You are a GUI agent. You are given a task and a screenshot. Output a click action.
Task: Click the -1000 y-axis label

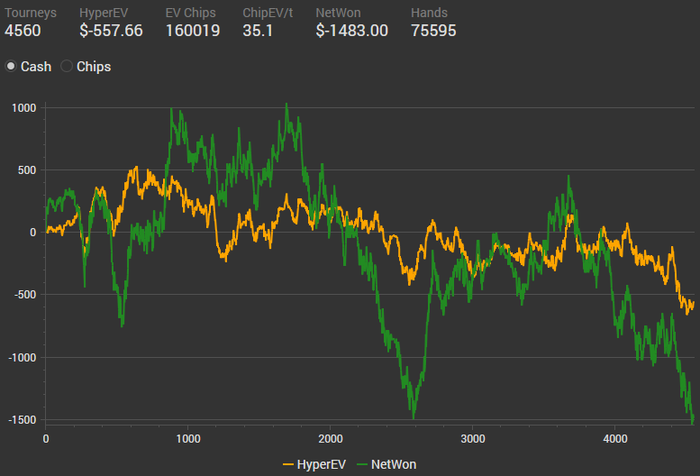point(22,358)
